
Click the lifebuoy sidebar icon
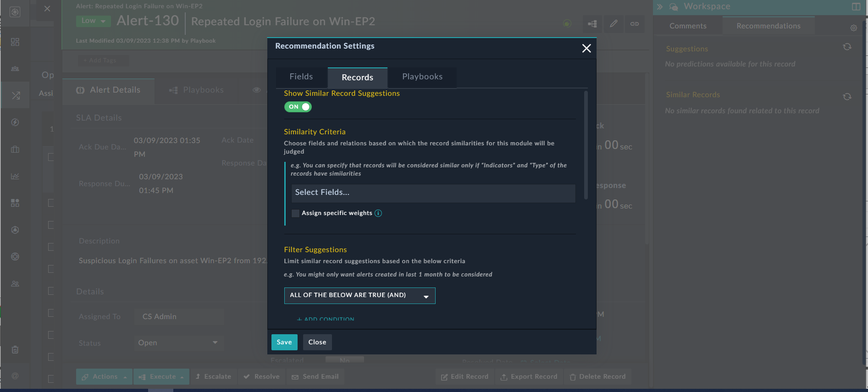15,257
